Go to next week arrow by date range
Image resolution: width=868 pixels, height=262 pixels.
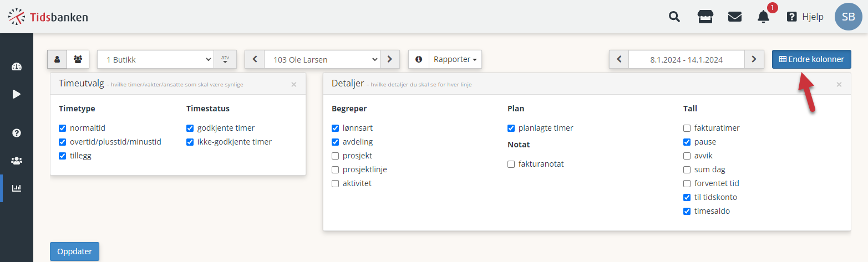(753, 59)
